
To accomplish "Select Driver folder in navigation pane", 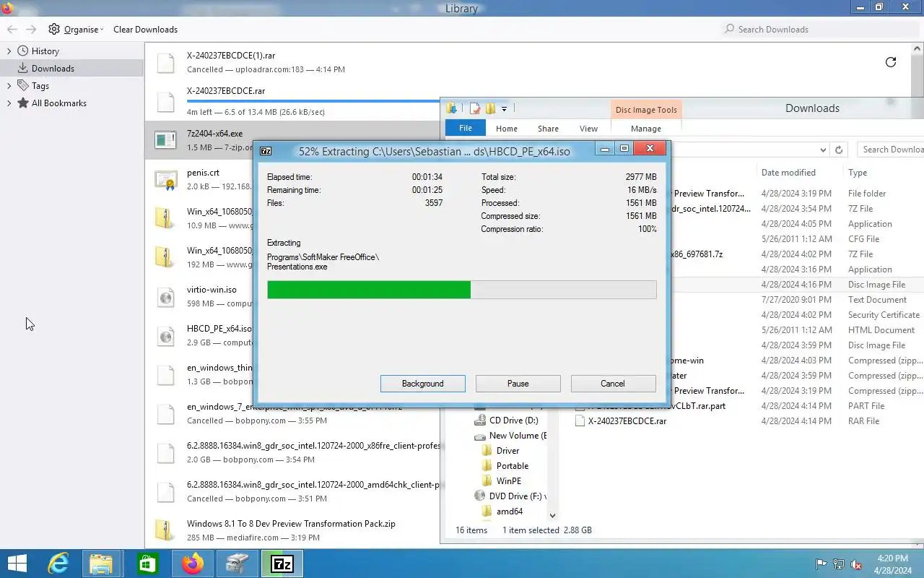I will pyautogui.click(x=507, y=451).
